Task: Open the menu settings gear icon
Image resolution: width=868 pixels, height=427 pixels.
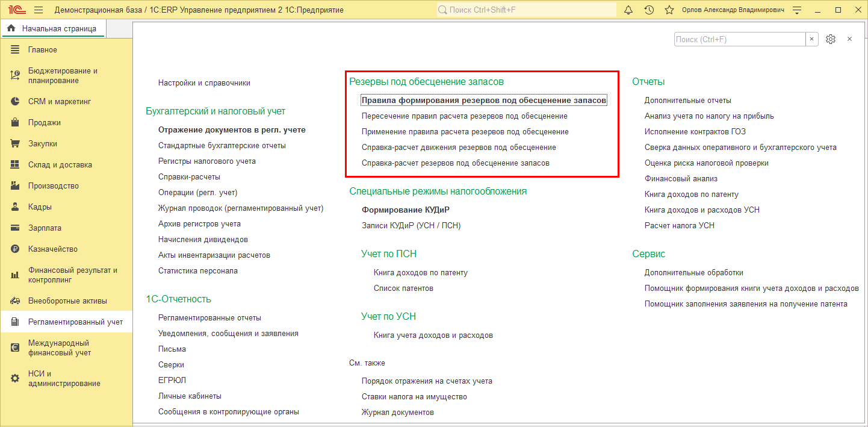Action: pyautogui.click(x=831, y=39)
